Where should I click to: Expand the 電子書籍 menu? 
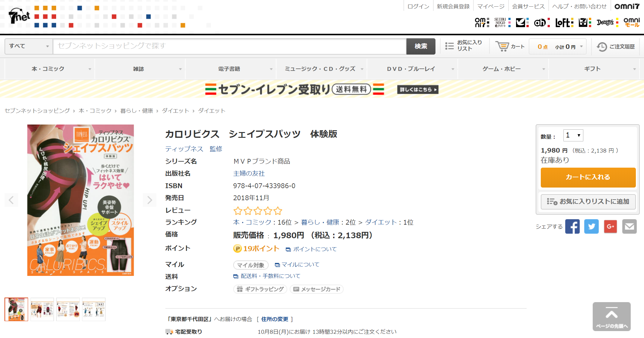231,69
